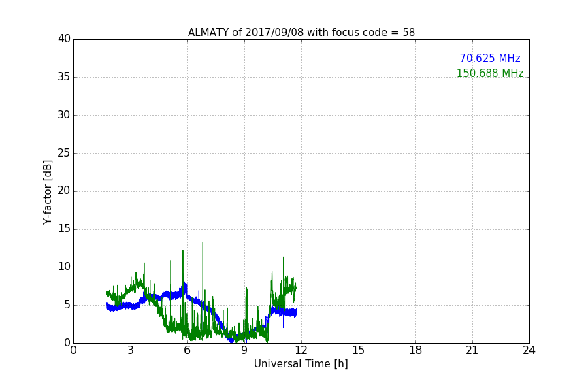Image resolution: width=588 pixels, height=392 pixels.
Task: Click the y-axis tick label '20'
Action: (x=64, y=191)
